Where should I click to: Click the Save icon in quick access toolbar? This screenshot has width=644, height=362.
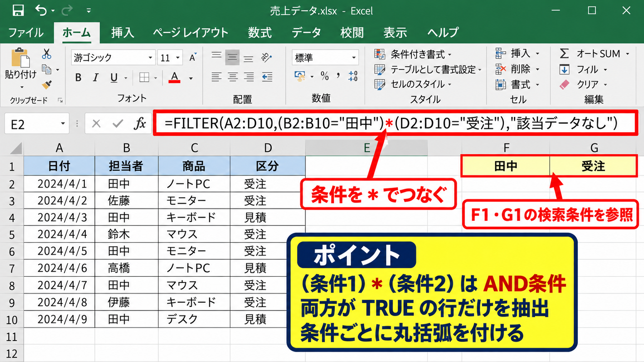click(18, 10)
